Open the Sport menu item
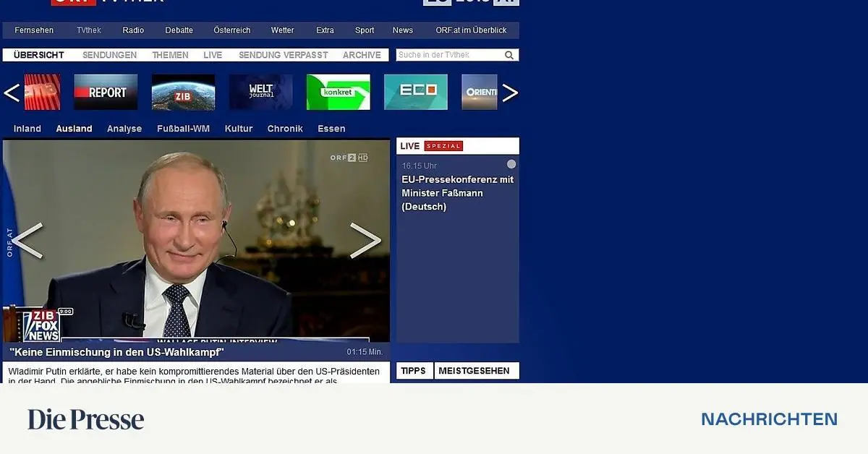The width and height of the screenshot is (868, 454). point(364,30)
